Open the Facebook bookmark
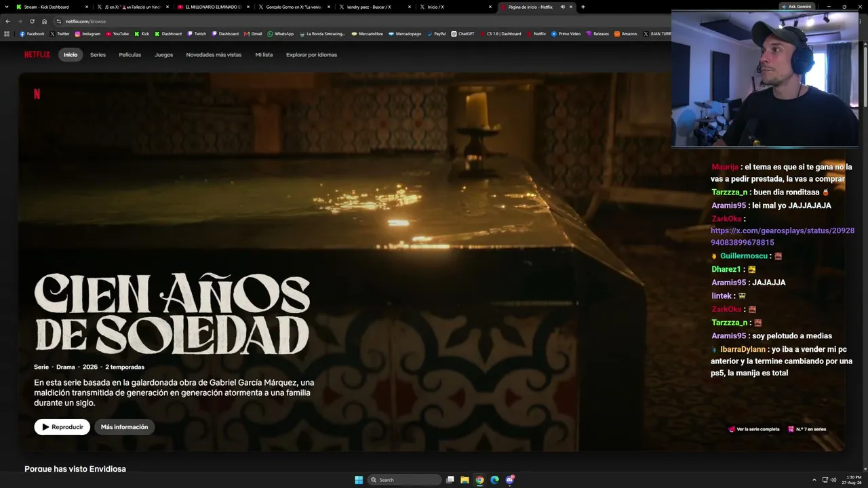 tap(32, 34)
